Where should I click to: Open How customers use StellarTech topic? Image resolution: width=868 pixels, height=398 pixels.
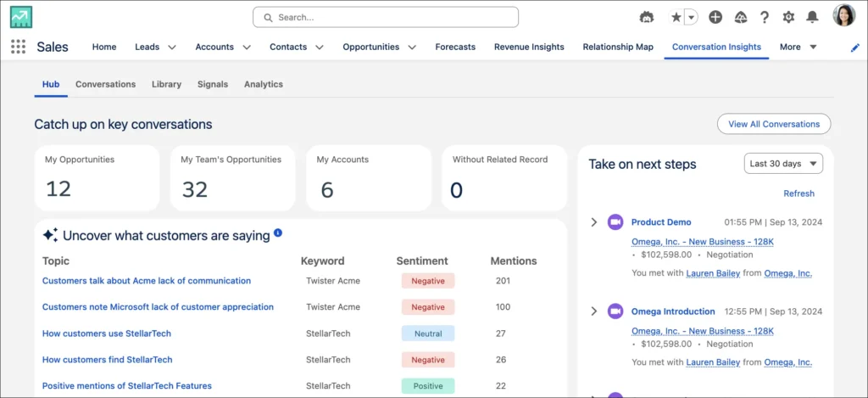pos(107,334)
